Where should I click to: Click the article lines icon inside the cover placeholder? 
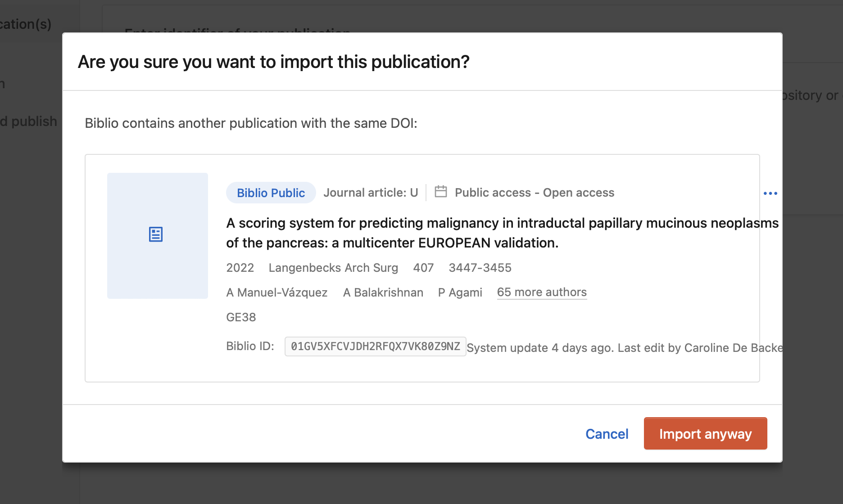point(156,234)
